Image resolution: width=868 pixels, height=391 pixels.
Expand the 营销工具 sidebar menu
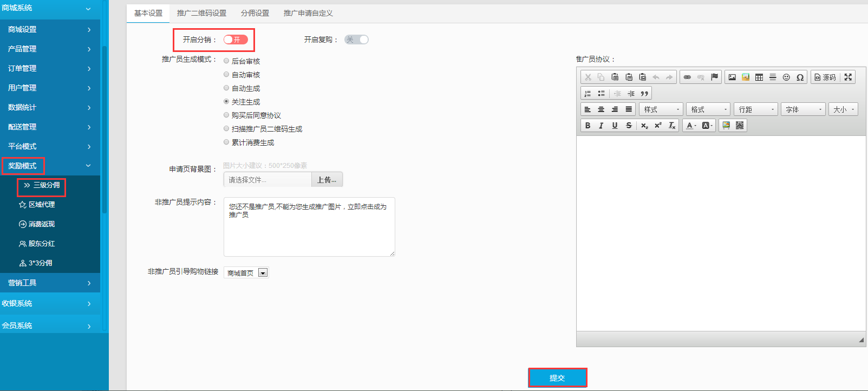[50, 283]
